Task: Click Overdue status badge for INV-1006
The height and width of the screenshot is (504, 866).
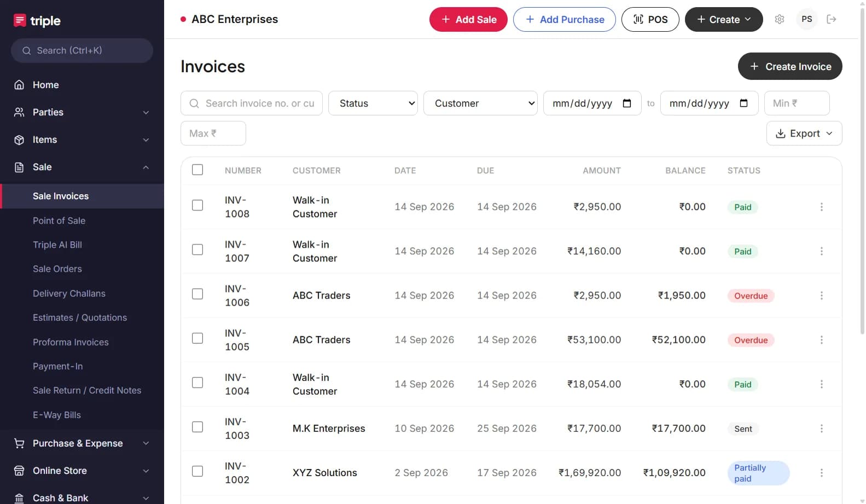Action: point(751,296)
